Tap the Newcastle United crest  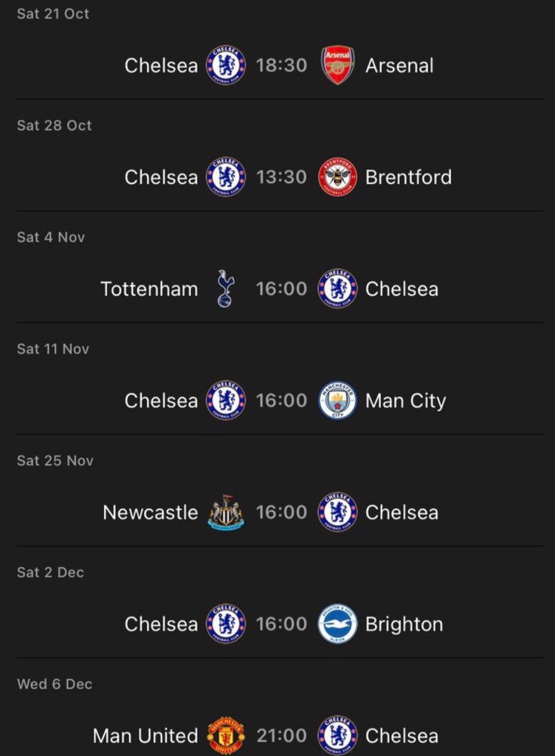point(225,512)
